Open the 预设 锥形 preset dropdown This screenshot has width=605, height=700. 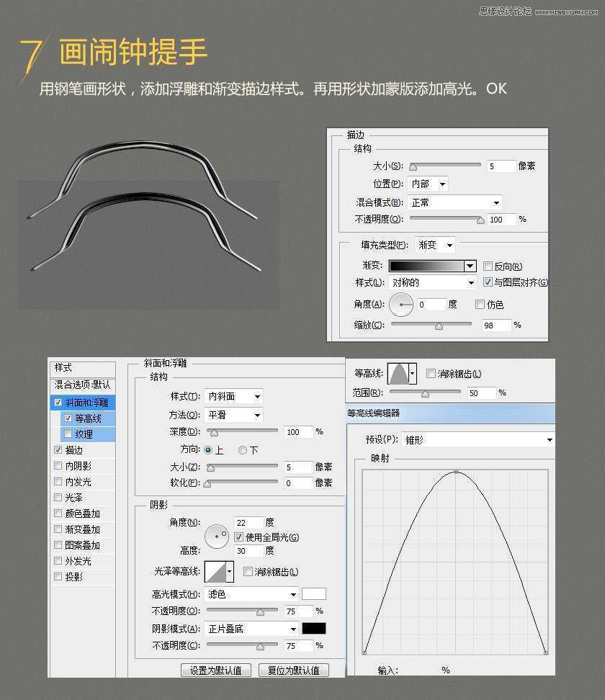click(x=478, y=440)
